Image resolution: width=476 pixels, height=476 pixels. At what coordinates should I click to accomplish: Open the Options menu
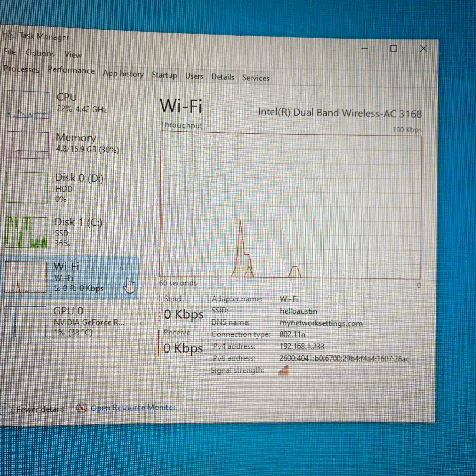pyautogui.click(x=40, y=53)
